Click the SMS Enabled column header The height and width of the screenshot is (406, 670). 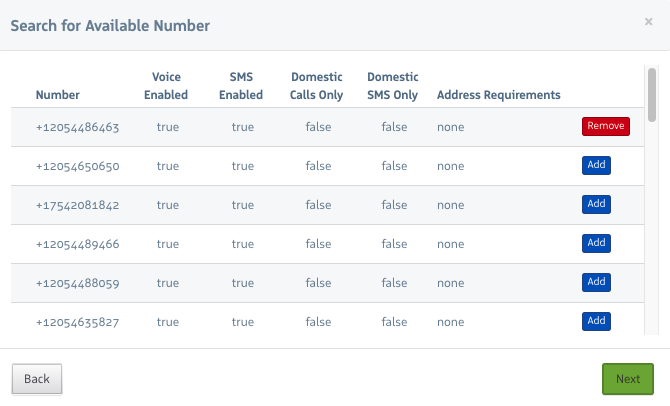point(241,86)
